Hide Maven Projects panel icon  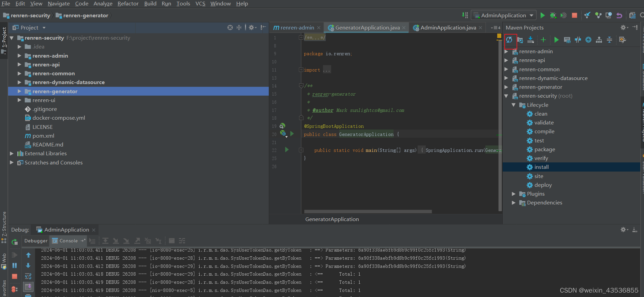tap(635, 27)
